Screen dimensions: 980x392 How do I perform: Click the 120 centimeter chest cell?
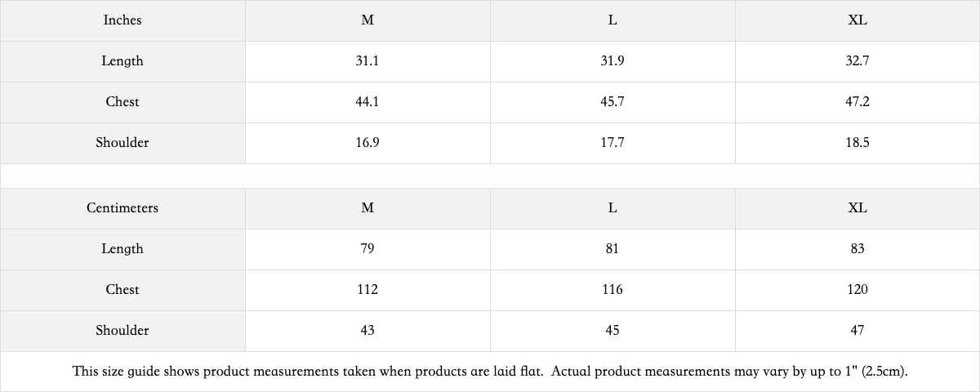[857, 290]
